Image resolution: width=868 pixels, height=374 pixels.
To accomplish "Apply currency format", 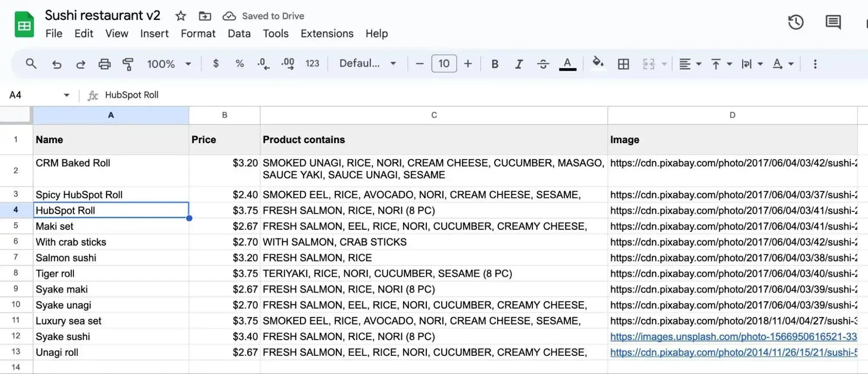I will [215, 63].
